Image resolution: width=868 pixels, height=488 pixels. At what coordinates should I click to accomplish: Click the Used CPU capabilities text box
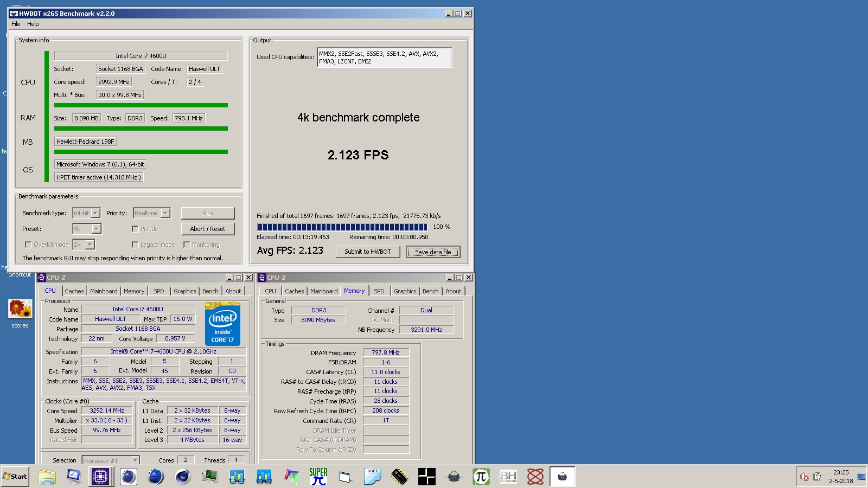(x=385, y=57)
